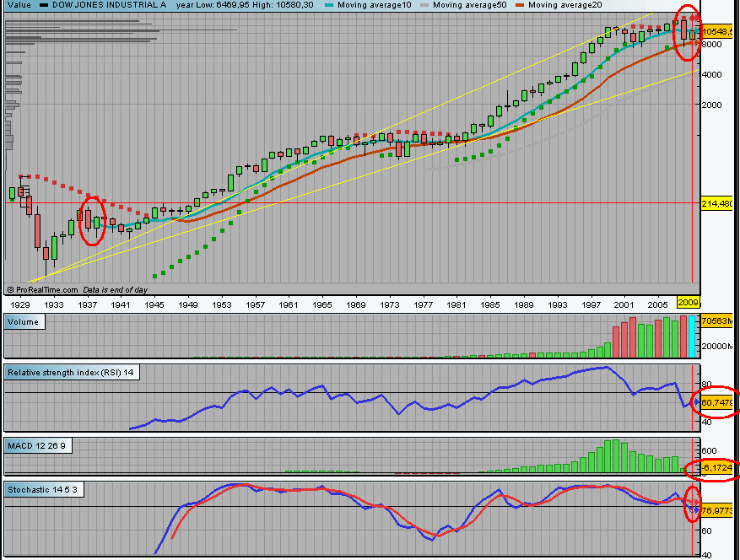The height and width of the screenshot is (560, 740).
Task: Click the 1957 year on time axis
Action: point(256,304)
